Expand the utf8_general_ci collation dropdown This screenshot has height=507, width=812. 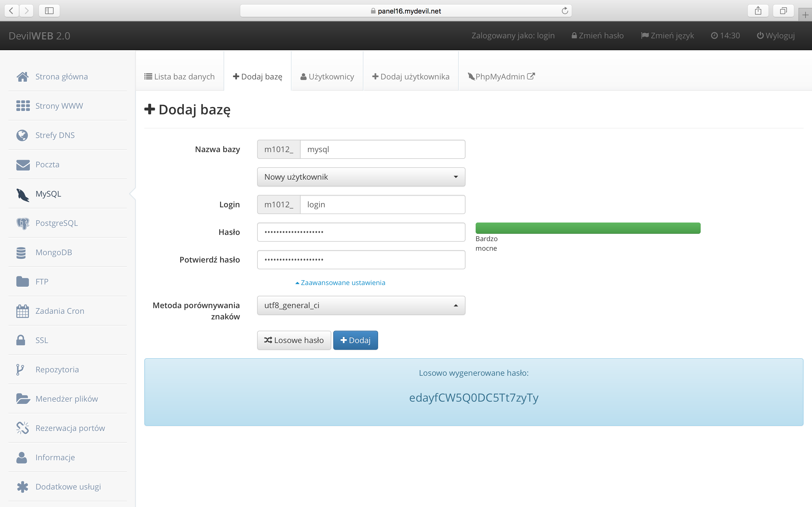pos(361,305)
